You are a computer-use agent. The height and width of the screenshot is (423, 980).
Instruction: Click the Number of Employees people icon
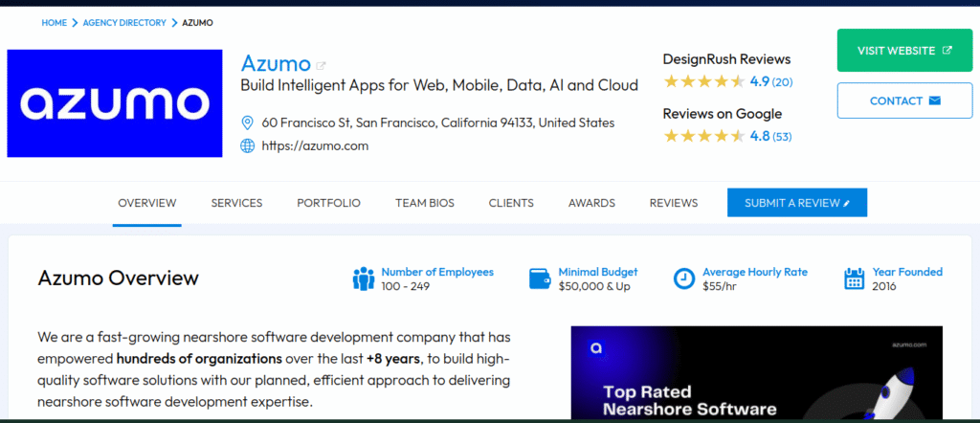pos(364,278)
